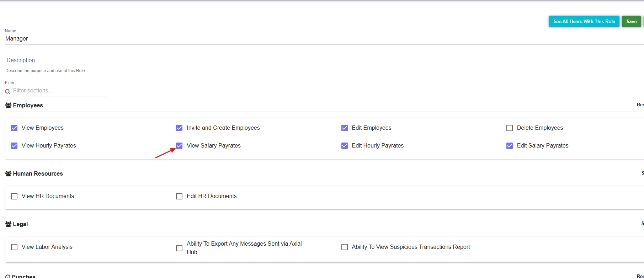Disable the Edit Salary Payrates checkbox
644x278 pixels.
(510, 146)
